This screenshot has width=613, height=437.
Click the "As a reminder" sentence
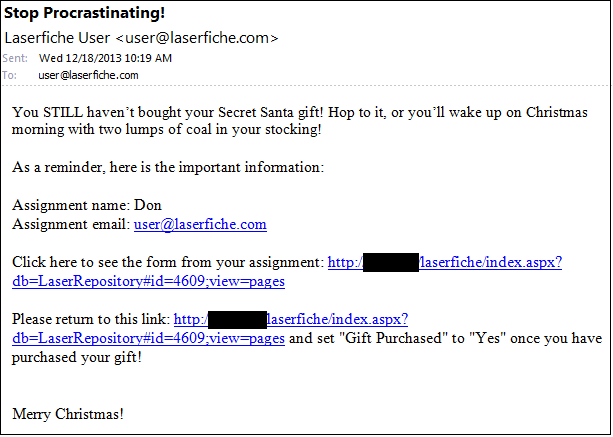168,167
